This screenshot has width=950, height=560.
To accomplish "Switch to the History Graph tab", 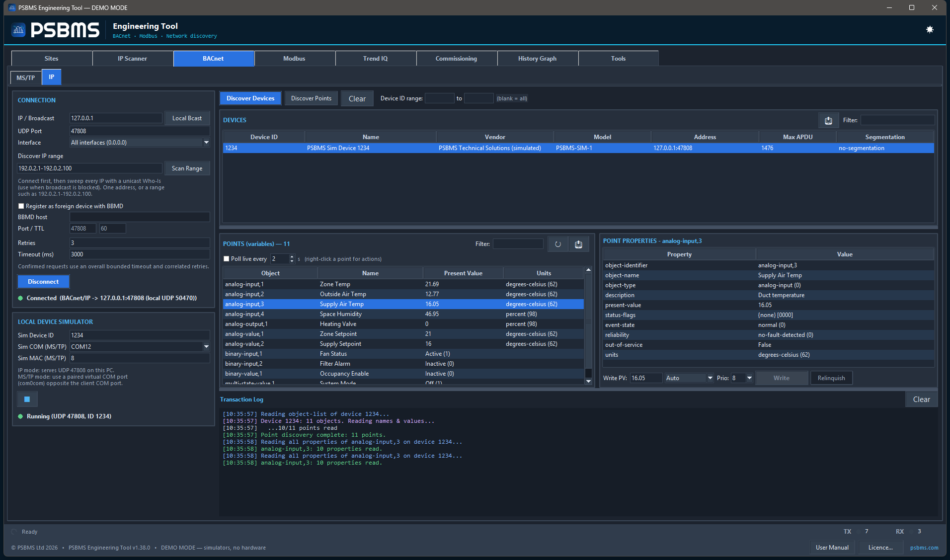I will point(538,59).
